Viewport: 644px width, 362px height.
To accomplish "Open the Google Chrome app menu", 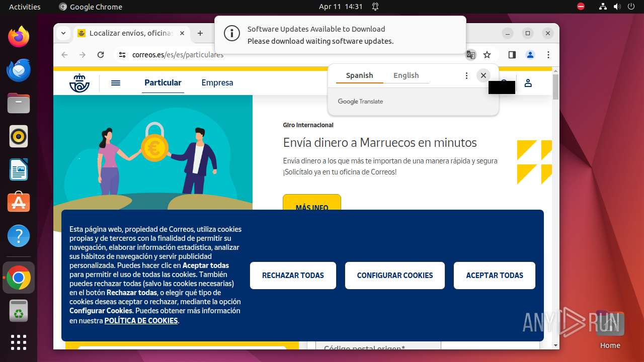I will (x=91, y=7).
